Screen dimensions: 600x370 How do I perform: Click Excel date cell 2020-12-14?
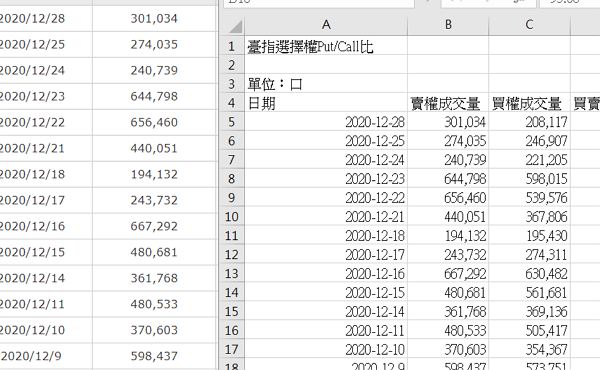point(326,311)
